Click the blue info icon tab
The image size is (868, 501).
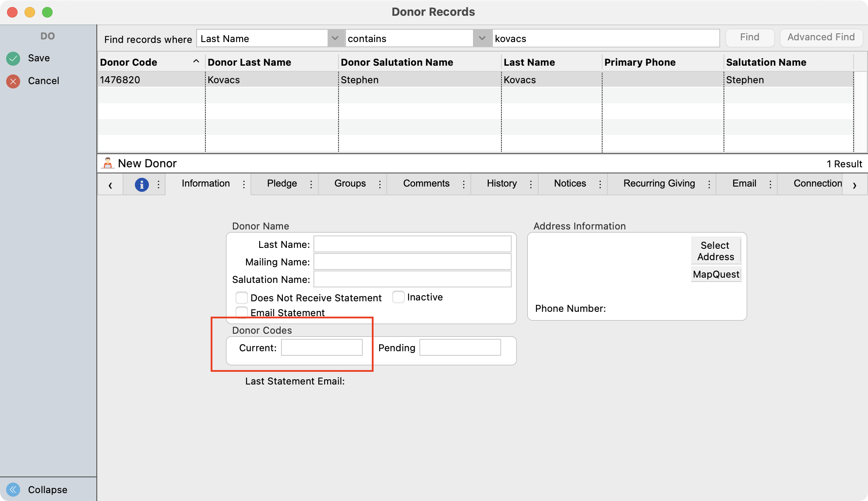pos(141,184)
